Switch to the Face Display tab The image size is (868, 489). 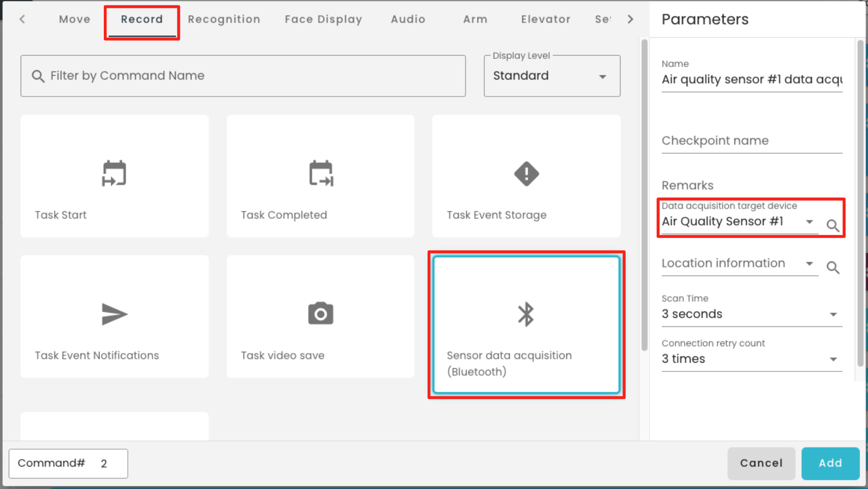[323, 19]
